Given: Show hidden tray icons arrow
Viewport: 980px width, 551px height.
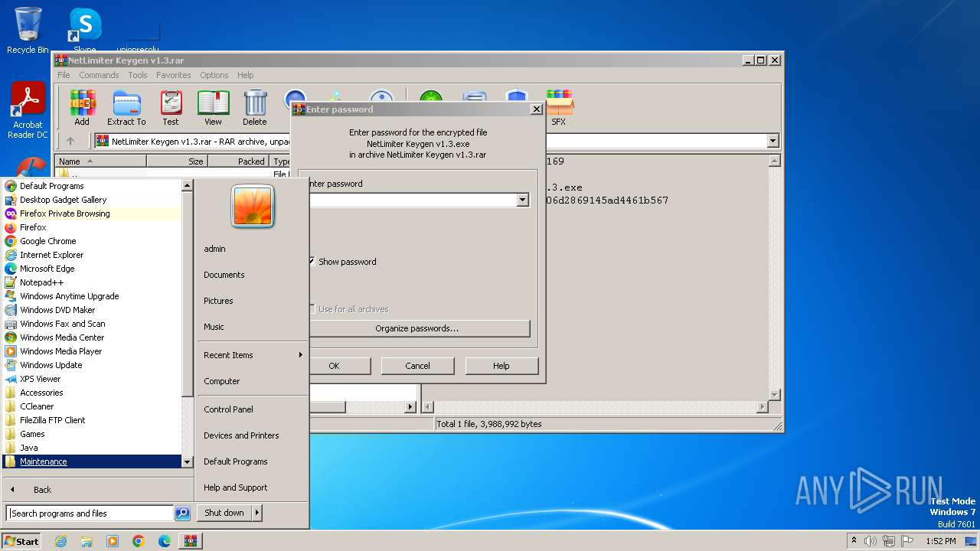Looking at the screenshot, I should click(x=854, y=541).
